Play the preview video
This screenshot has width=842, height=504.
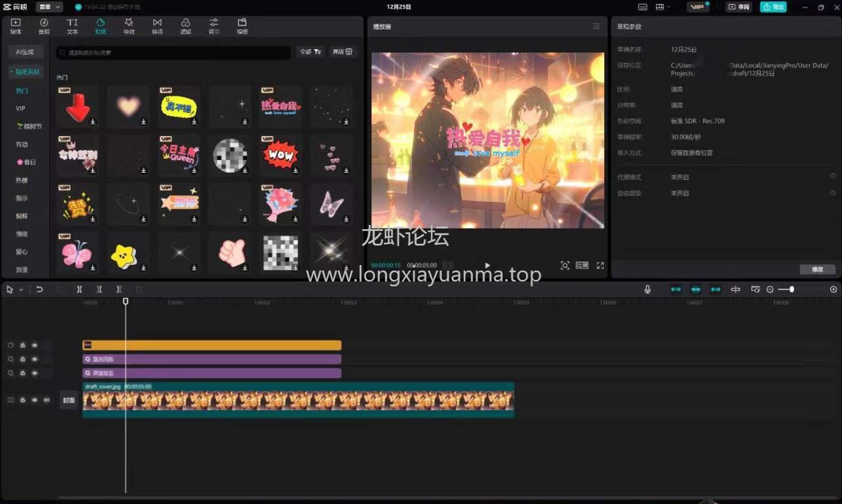(487, 266)
